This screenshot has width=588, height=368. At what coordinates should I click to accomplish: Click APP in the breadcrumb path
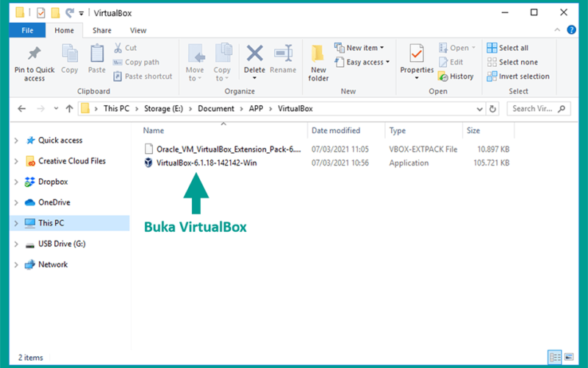[256, 108]
